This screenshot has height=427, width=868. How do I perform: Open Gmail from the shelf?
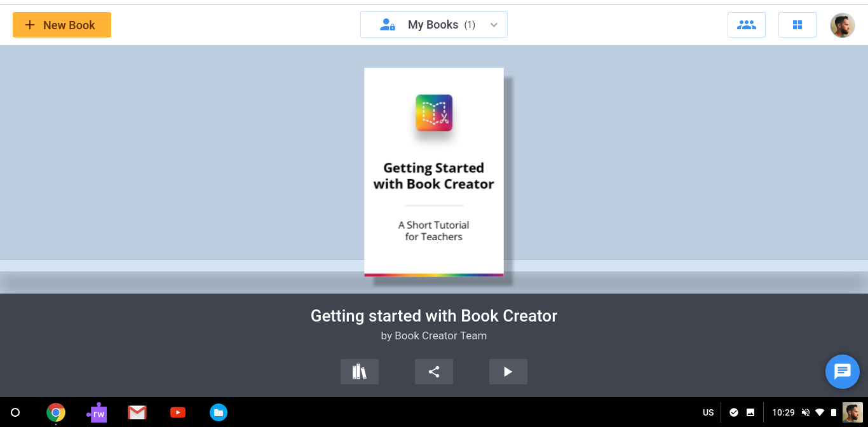pyautogui.click(x=137, y=412)
